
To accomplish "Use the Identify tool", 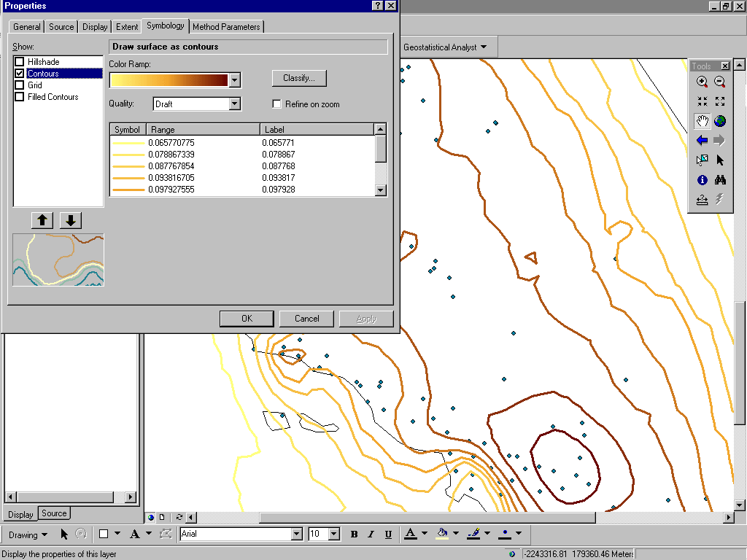I will pyautogui.click(x=702, y=180).
